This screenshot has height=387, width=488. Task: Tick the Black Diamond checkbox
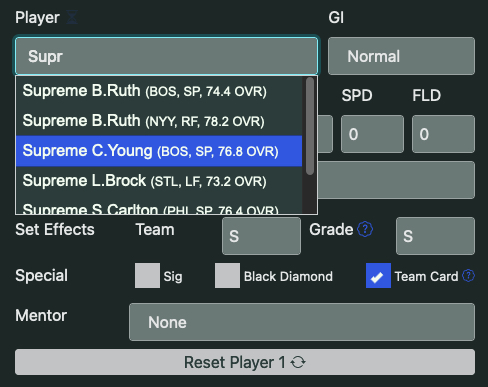(227, 275)
